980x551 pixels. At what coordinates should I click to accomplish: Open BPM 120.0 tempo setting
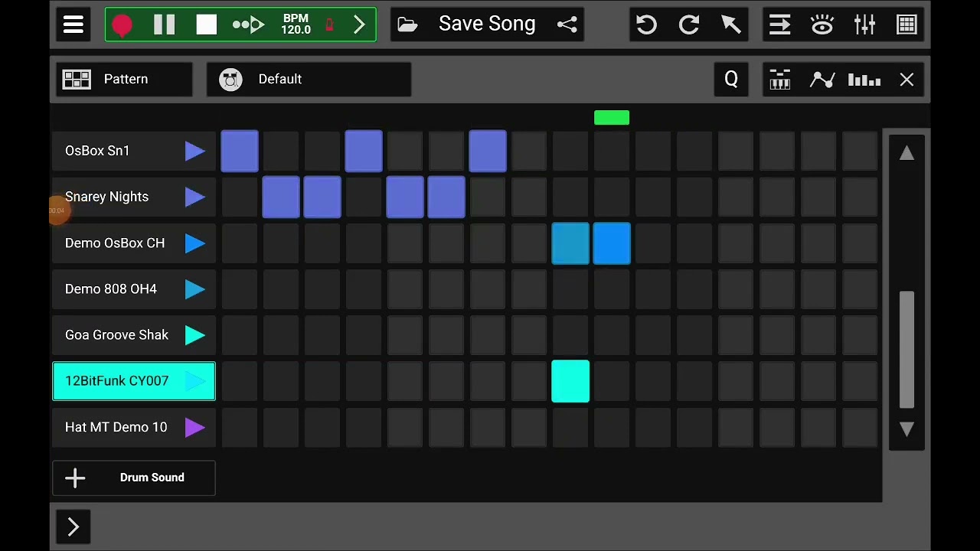tap(296, 24)
